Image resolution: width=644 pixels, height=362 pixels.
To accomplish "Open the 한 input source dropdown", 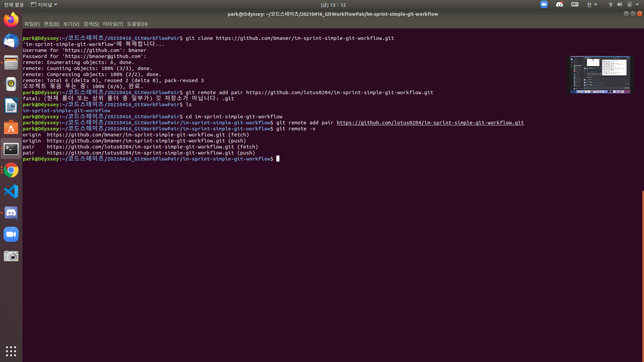I will point(592,5).
